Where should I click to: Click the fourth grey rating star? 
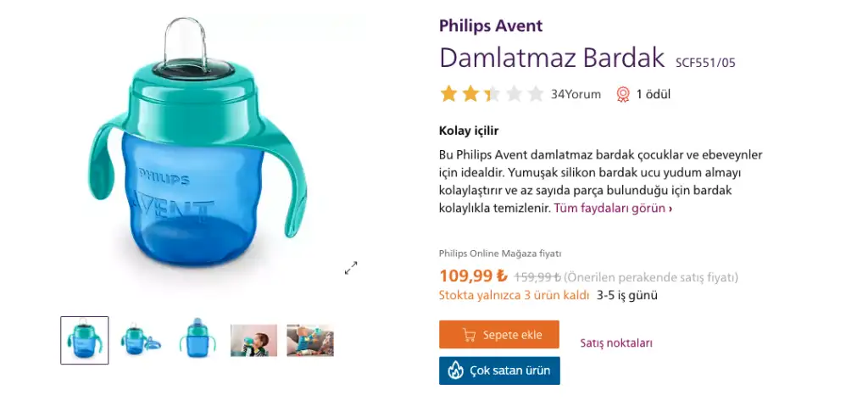514,94
